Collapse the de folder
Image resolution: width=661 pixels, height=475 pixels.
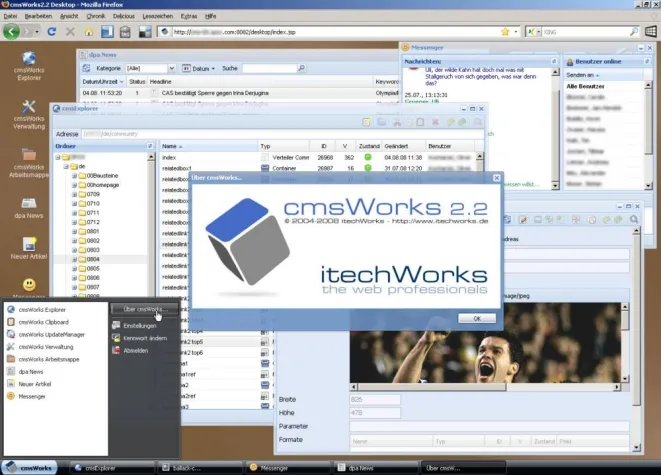66,166
